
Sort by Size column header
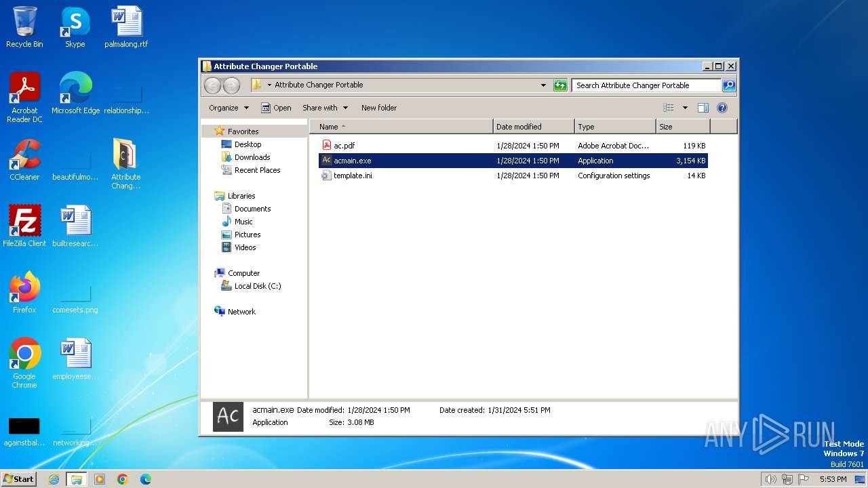683,127
